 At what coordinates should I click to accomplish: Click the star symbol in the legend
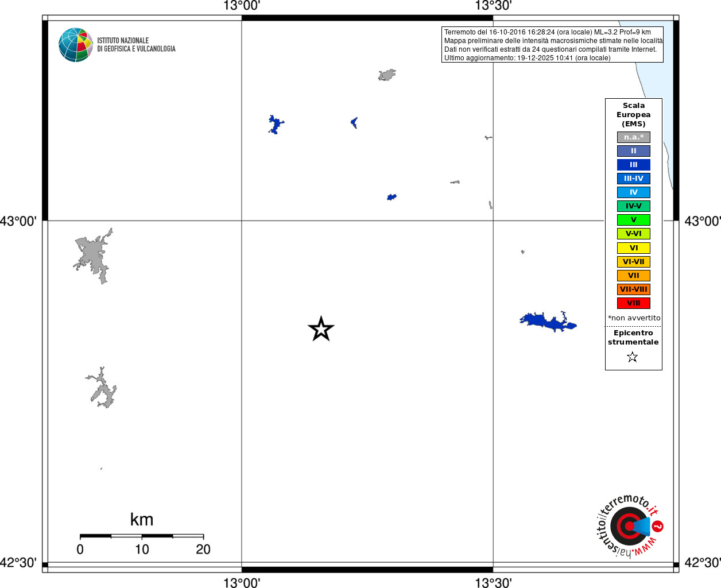point(633,357)
